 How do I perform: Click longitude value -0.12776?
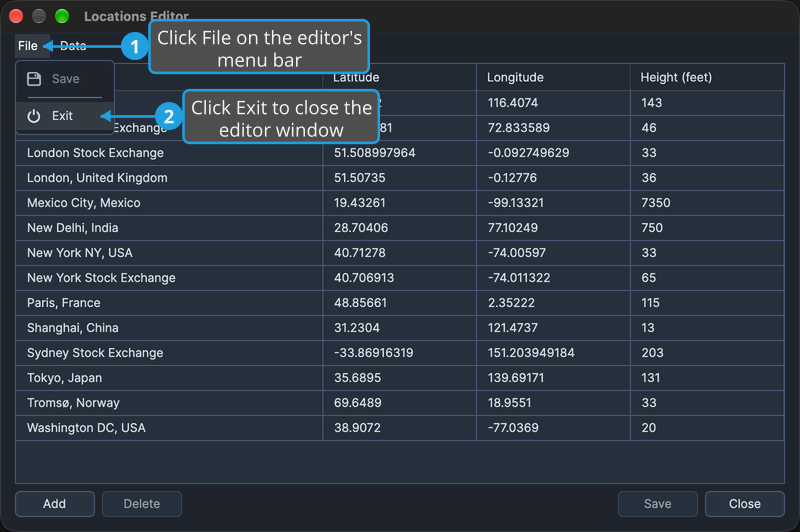click(x=512, y=178)
